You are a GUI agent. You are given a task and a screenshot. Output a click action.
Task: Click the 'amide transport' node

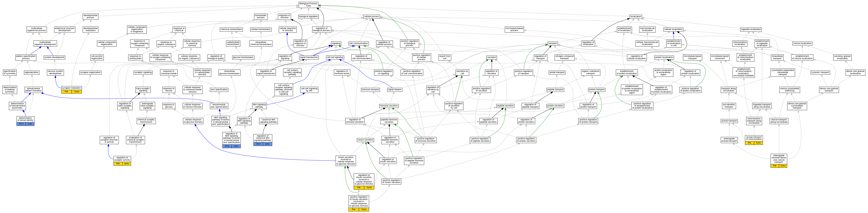557,72
